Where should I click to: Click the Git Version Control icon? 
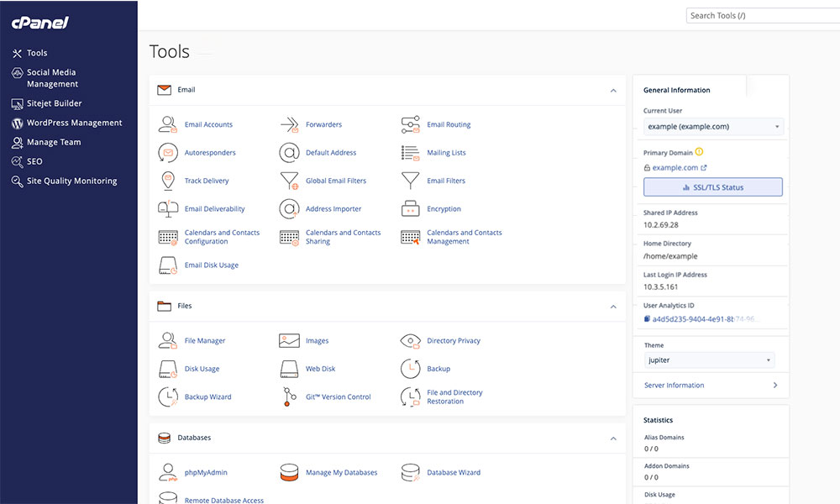click(x=289, y=396)
